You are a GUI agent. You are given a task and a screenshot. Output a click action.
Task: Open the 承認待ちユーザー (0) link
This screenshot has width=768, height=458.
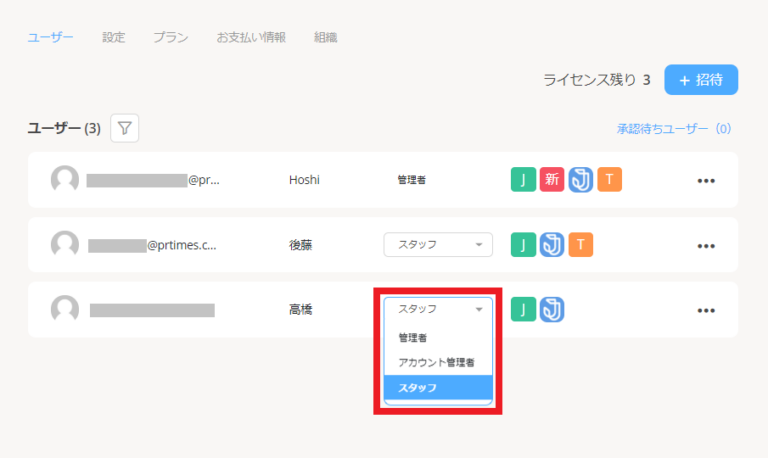point(674,129)
